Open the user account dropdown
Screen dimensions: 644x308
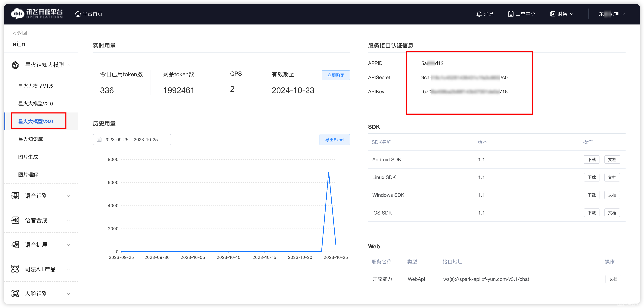pos(612,14)
